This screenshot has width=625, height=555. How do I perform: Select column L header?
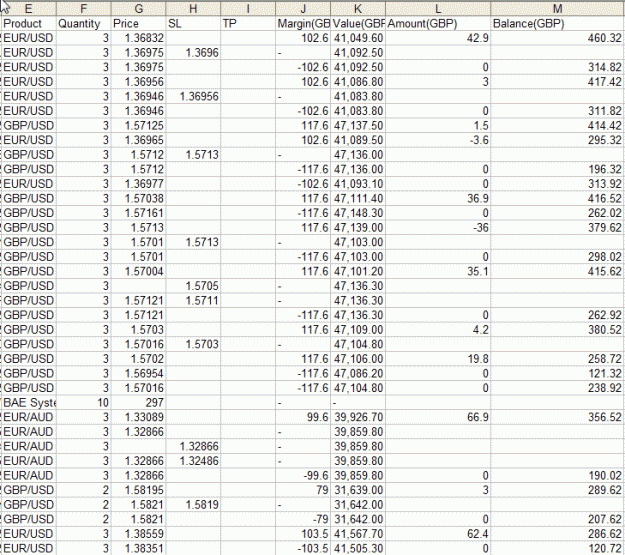pos(438,8)
